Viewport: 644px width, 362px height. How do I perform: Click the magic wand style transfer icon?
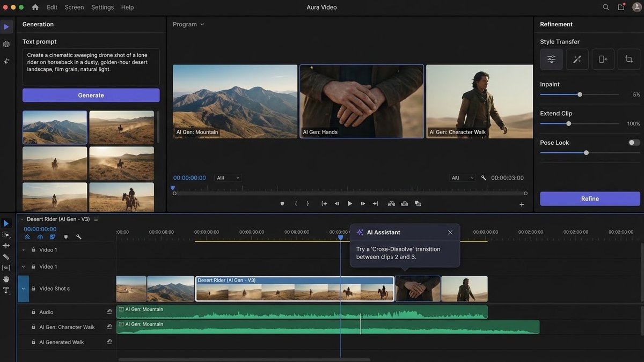click(577, 60)
